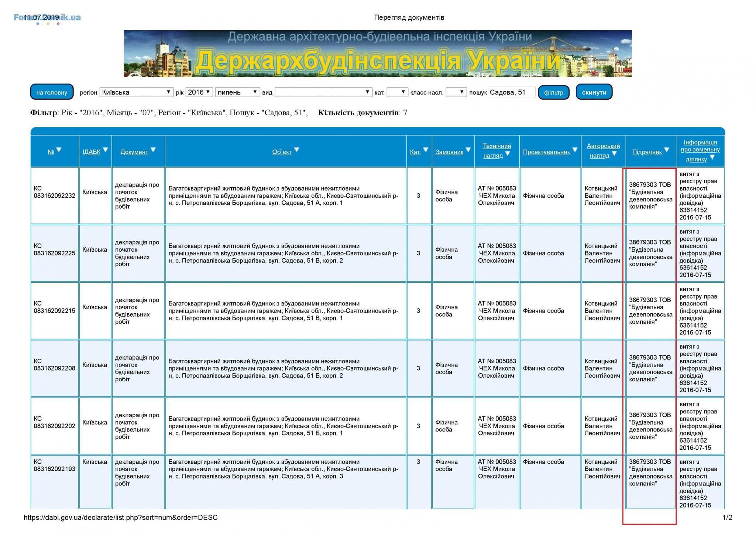Click object address ending 'Садова, 51 В, корп. 2'
Viewport: 756px width, 535px height.
(x=283, y=253)
